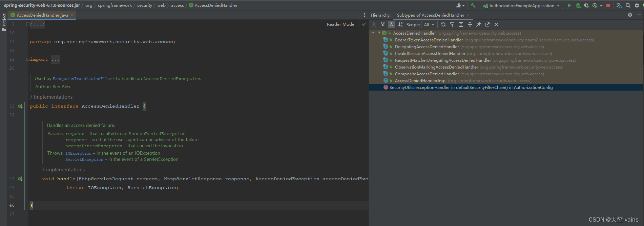
Task: Run AuthorizationExampleApplication with the green play icon
Action: [x=569, y=5]
